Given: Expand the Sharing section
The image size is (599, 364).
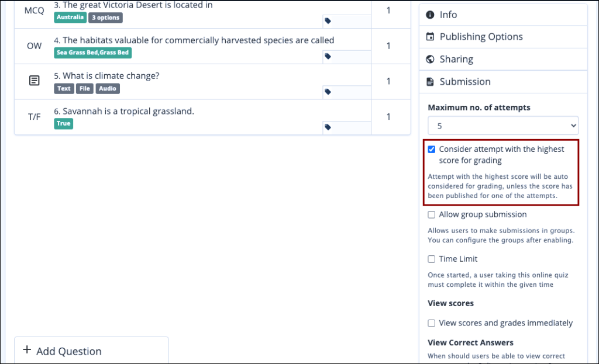Looking at the screenshot, I should pyautogui.click(x=456, y=59).
